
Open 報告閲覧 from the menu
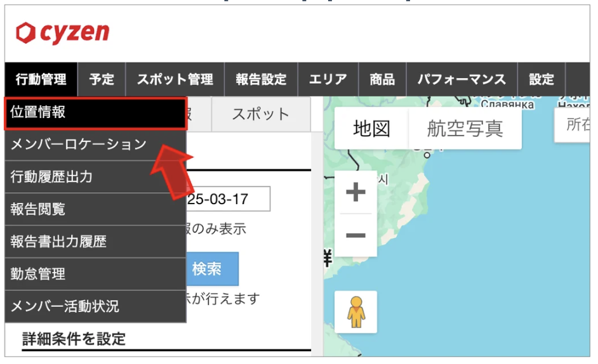coord(95,209)
